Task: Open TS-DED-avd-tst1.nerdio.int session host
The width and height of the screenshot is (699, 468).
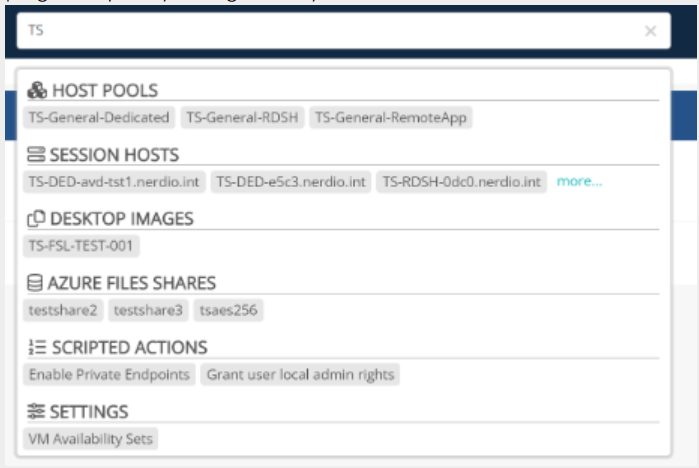Action: [113, 182]
